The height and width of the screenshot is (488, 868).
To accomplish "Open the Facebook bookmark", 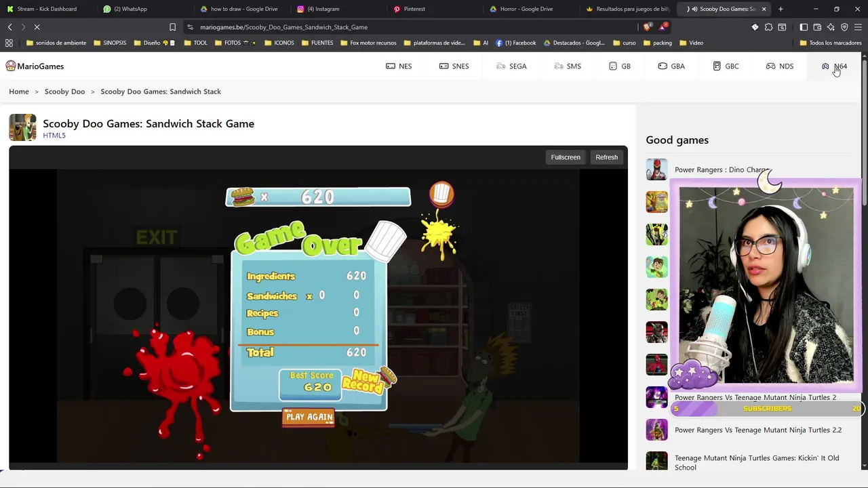I will click(x=516, y=43).
